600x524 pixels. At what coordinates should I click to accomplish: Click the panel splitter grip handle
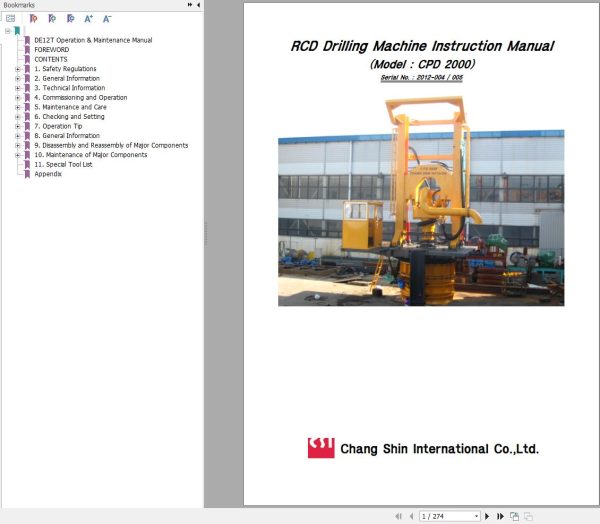point(205,233)
